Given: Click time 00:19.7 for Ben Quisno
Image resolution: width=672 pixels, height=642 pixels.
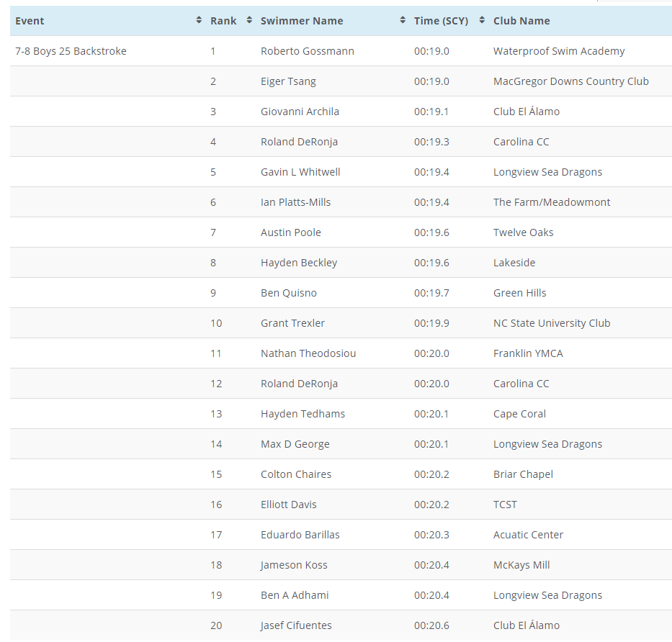Looking at the screenshot, I should (431, 293).
